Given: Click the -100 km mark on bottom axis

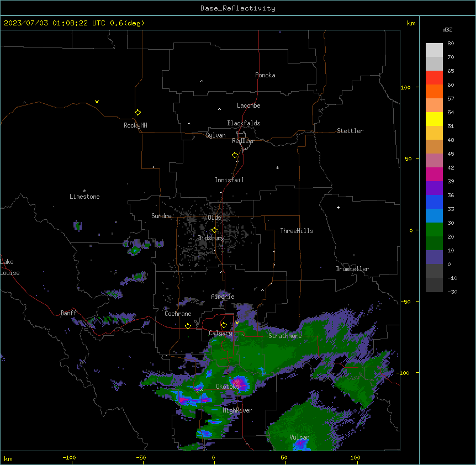Looking at the screenshot, I should pyautogui.click(x=69, y=457).
